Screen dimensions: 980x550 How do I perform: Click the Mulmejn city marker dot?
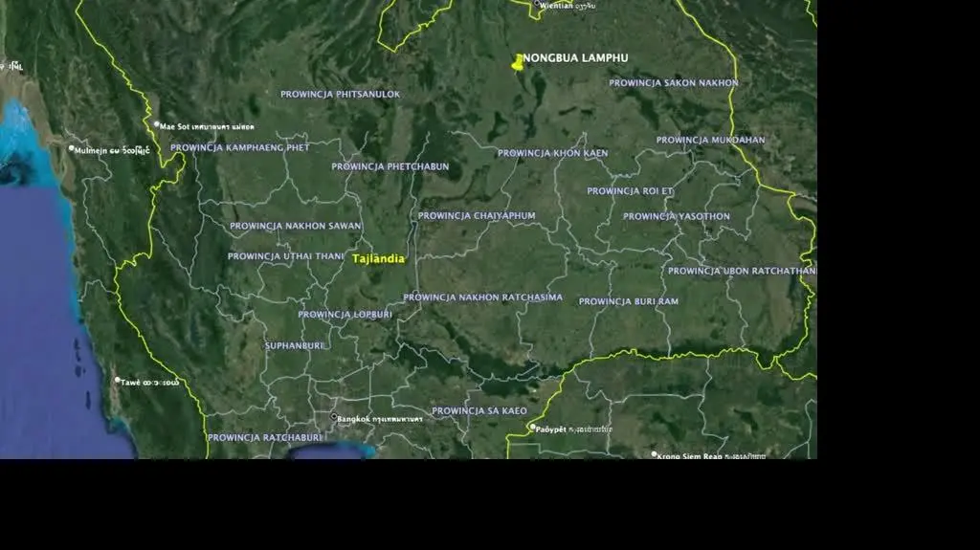click(72, 148)
